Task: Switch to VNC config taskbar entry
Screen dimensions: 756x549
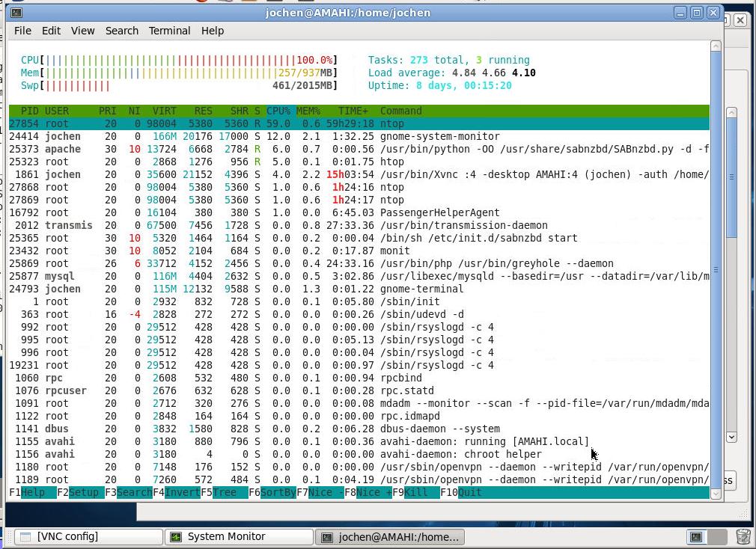Action: point(88,537)
